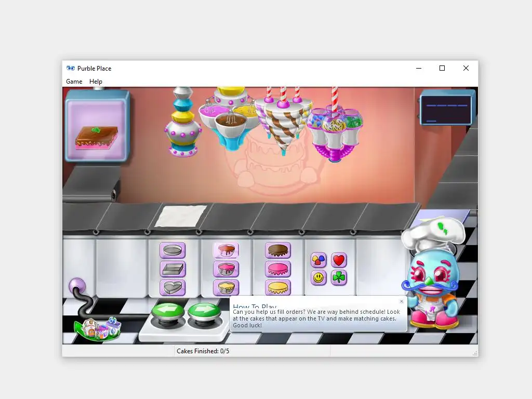The width and height of the screenshot is (532, 399).
Task: Open the Game menu
Action: click(74, 82)
